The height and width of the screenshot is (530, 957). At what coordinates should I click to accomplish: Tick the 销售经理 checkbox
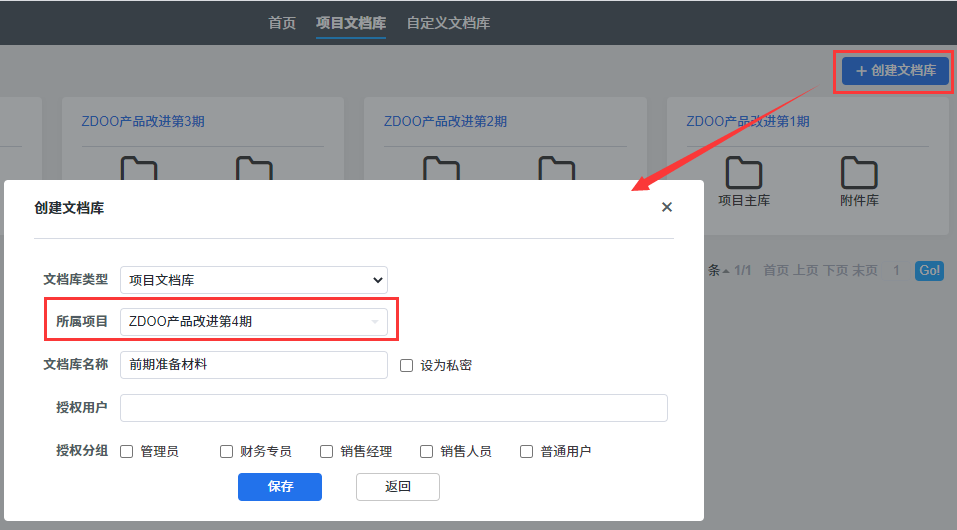click(327, 452)
